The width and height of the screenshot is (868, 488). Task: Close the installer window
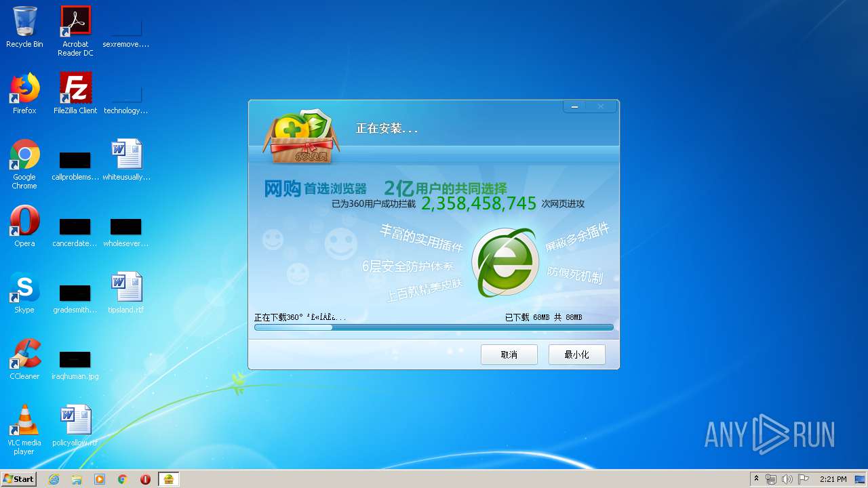[x=601, y=106]
